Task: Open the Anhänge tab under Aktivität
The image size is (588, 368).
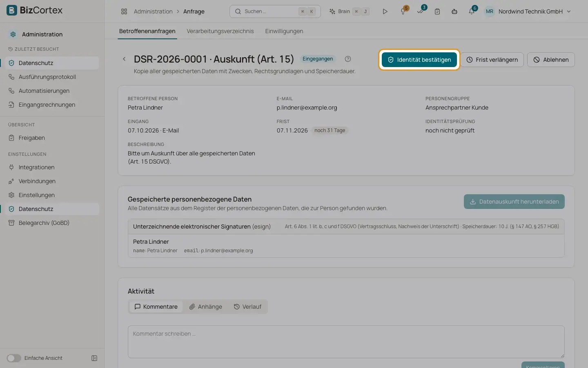Action: [205, 307]
